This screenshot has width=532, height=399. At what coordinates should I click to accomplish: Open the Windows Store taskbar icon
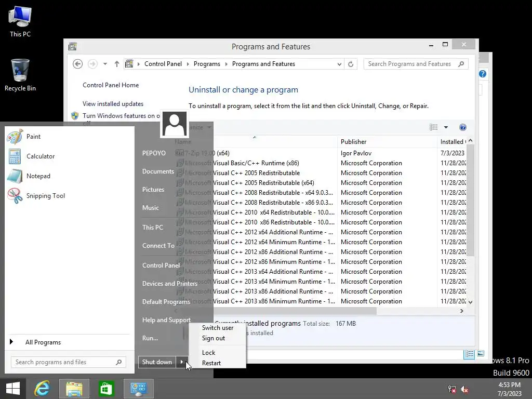tap(106, 389)
